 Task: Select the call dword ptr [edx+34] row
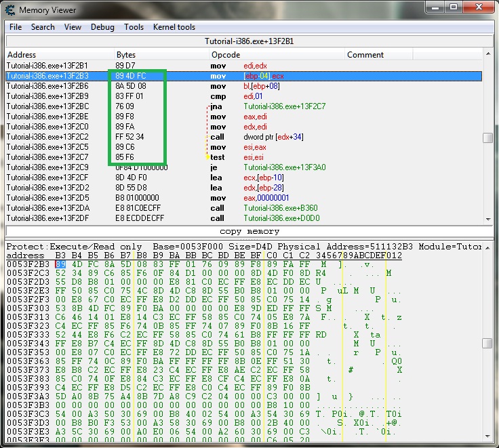244,137
